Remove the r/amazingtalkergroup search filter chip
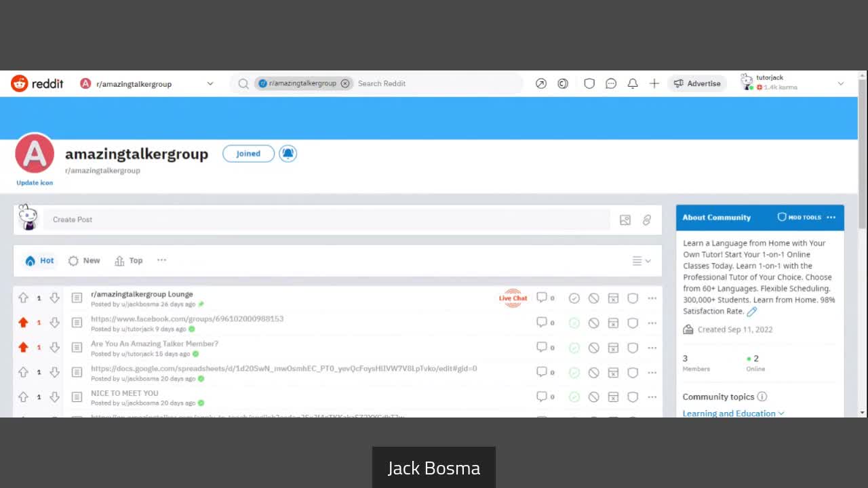868x488 pixels. (x=345, y=83)
